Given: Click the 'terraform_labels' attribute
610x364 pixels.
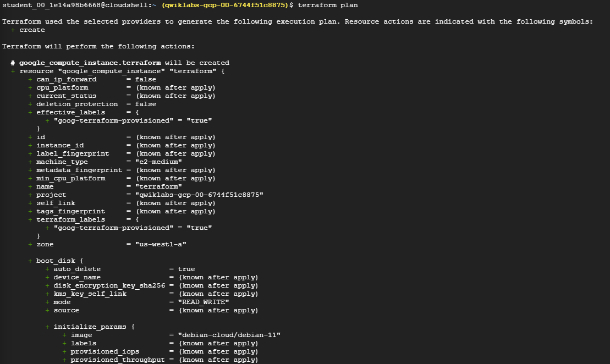Looking at the screenshot, I should pos(71,220).
